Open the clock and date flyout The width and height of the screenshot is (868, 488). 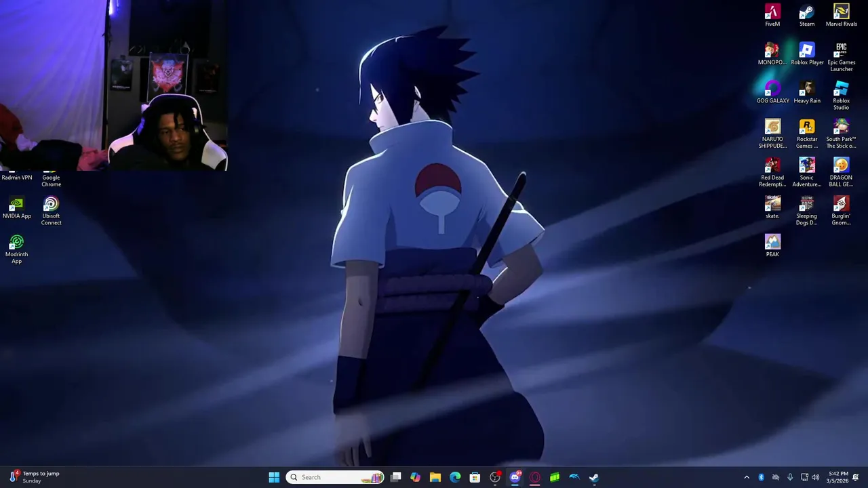point(838,477)
